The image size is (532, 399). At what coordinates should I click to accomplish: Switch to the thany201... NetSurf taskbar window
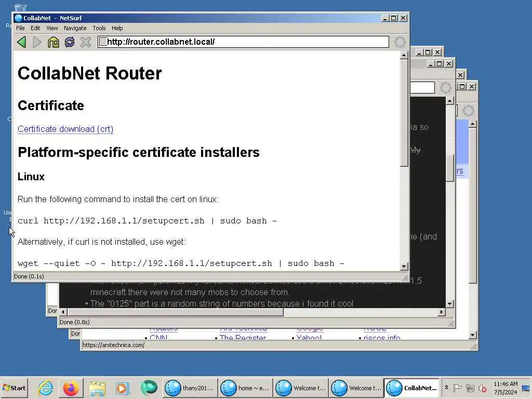coord(190,388)
